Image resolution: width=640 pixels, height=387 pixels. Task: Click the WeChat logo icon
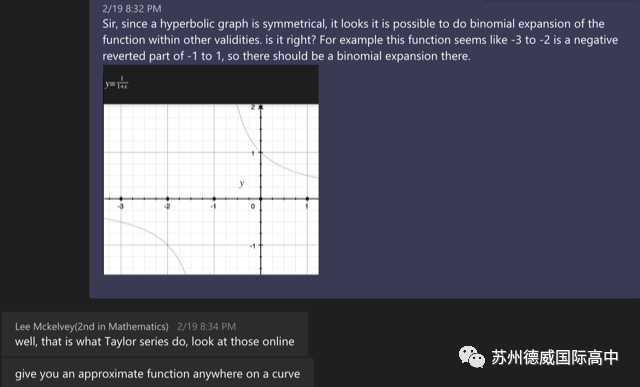click(x=471, y=357)
